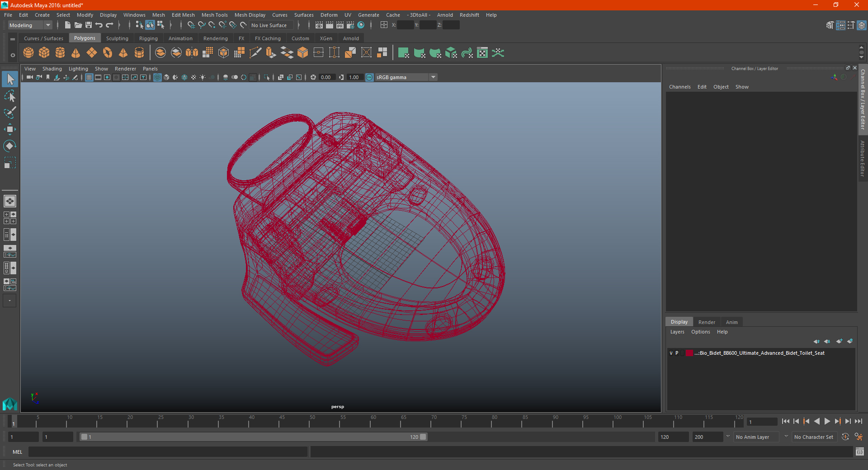Create a polygon cube from the shelf
868x470 pixels.
click(44, 53)
